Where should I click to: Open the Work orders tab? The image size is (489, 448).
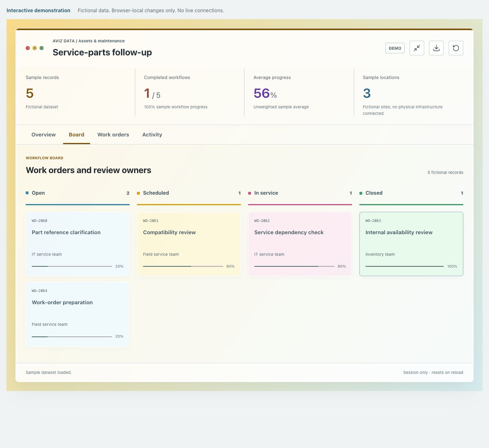point(113,135)
